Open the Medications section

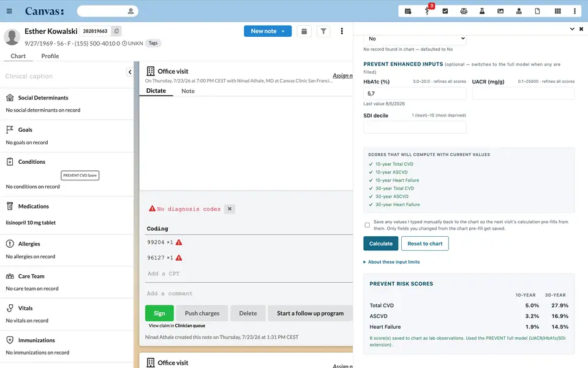33,206
